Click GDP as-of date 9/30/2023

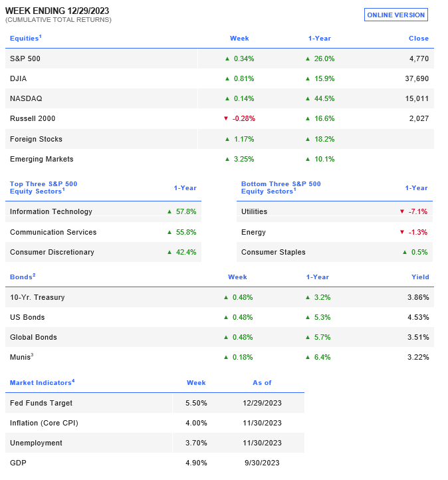coord(262,463)
